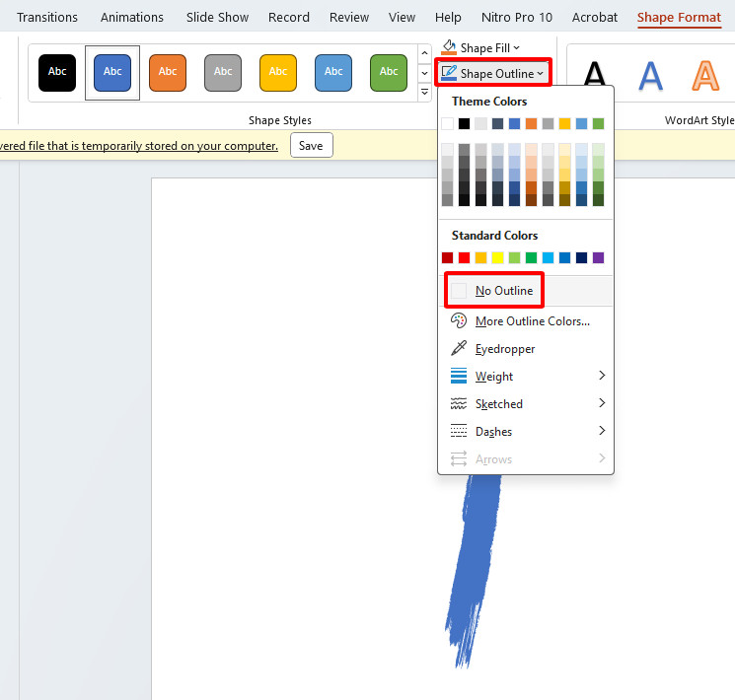Open More Outline Colors dialog
This screenshot has width=735, height=700.
click(x=525, y=321)
